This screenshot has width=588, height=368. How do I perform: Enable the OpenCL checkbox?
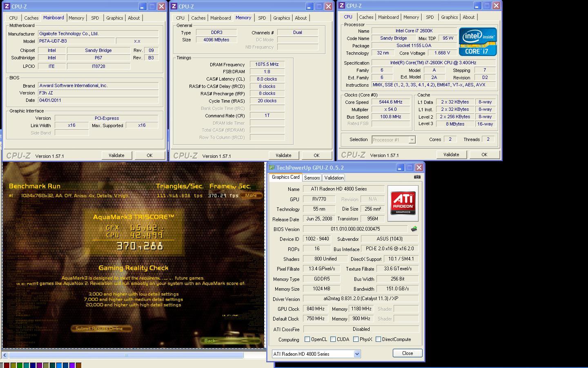coord(307,339)
